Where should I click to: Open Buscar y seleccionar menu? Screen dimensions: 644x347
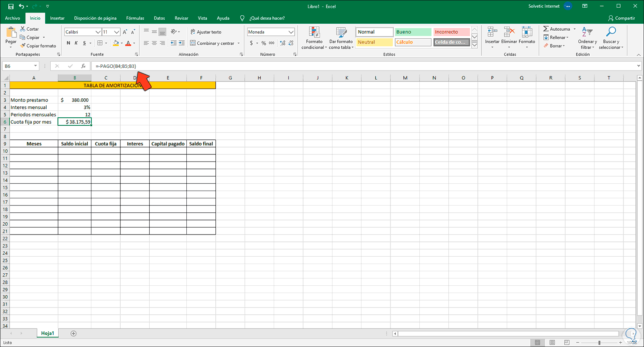[x=611, y=38]
